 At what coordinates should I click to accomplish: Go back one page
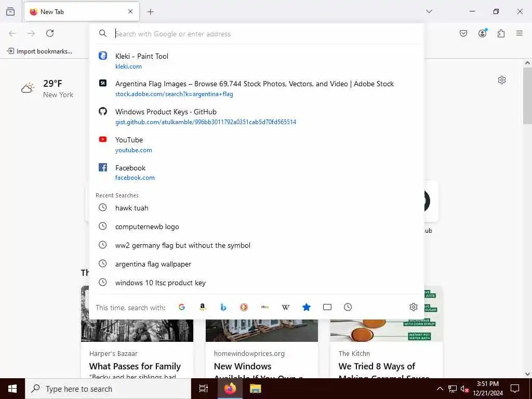[12, 33]
